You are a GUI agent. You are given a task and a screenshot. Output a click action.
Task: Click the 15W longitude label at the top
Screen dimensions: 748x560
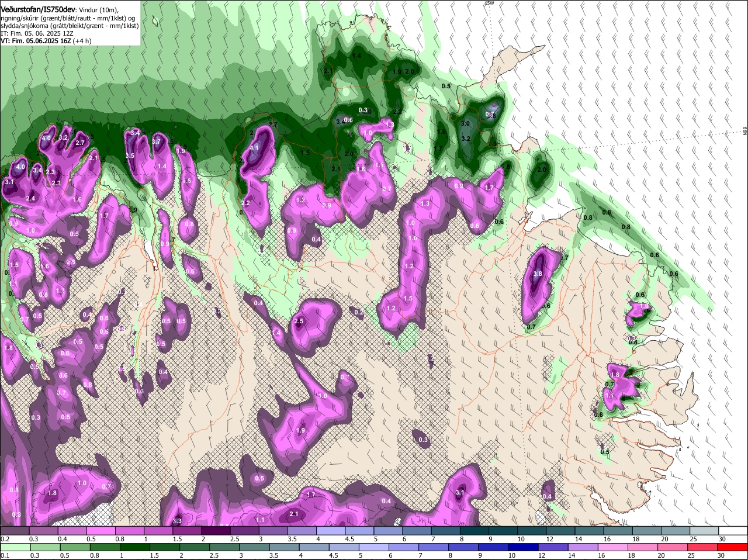[489, 3]
